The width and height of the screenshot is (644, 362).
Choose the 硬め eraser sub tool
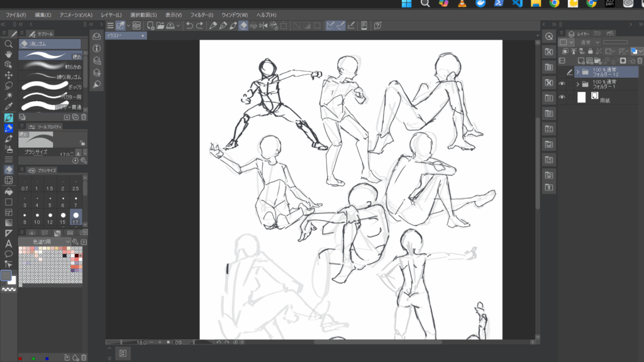click(x=49, y=57)
